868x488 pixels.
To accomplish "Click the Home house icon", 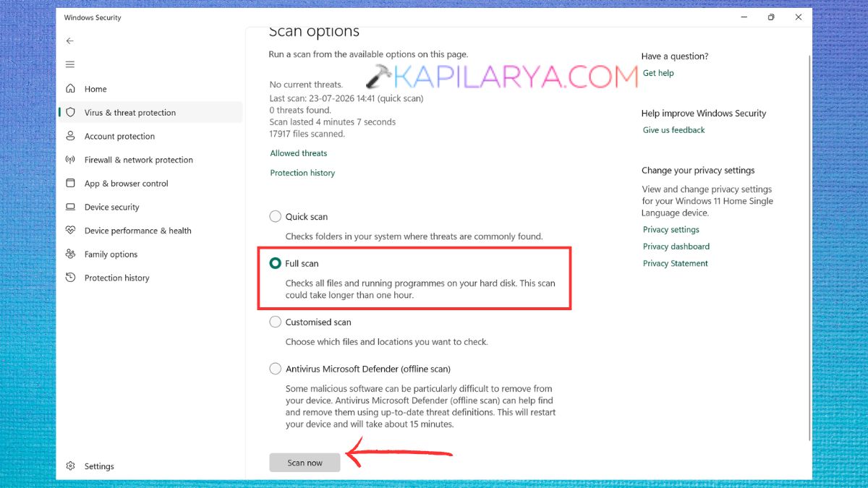I will 70,89.
